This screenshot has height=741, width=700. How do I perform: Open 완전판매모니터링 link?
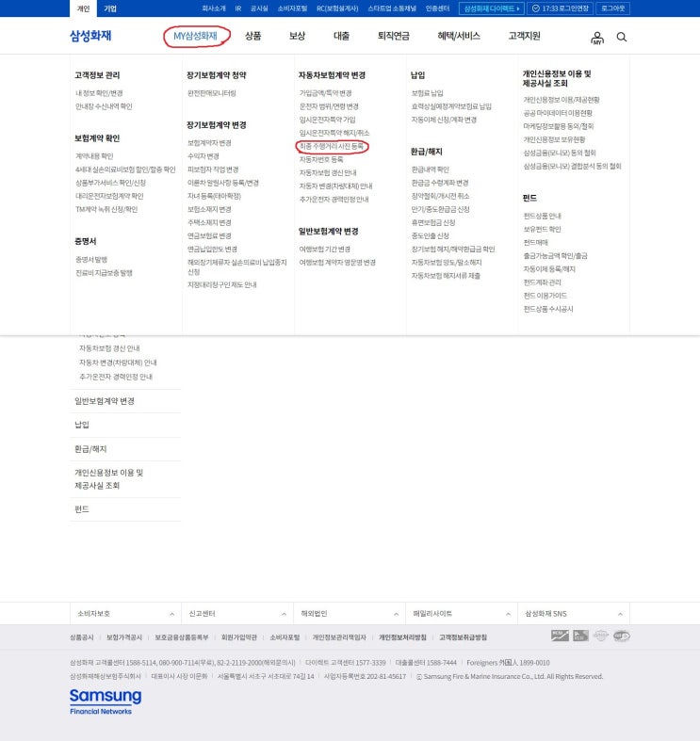211,93
